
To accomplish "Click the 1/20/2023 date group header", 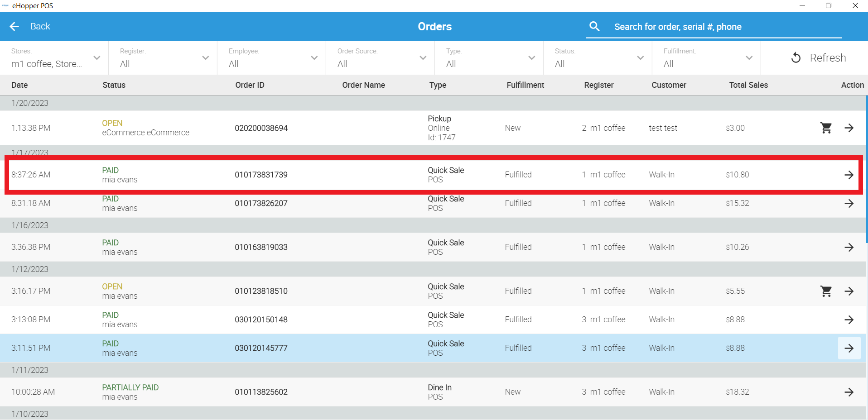I will (433, 103).
